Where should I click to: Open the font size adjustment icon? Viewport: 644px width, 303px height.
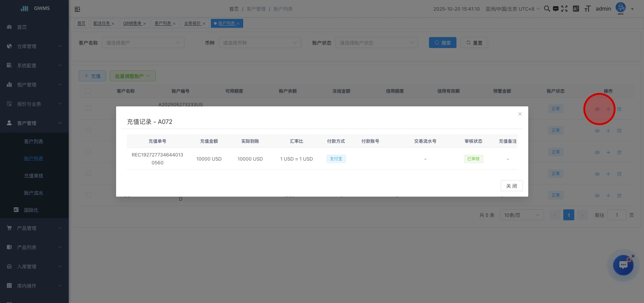pyautogui.click(x=587, y=9)
